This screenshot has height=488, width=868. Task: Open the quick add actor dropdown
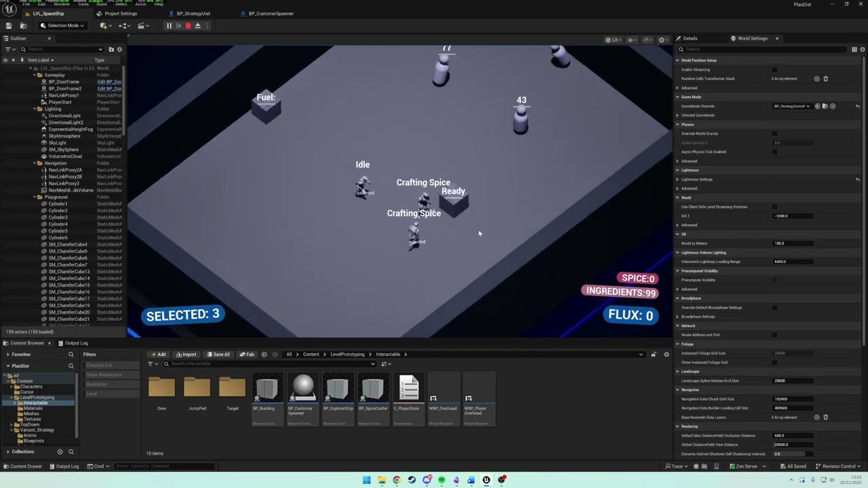[105, 26]
